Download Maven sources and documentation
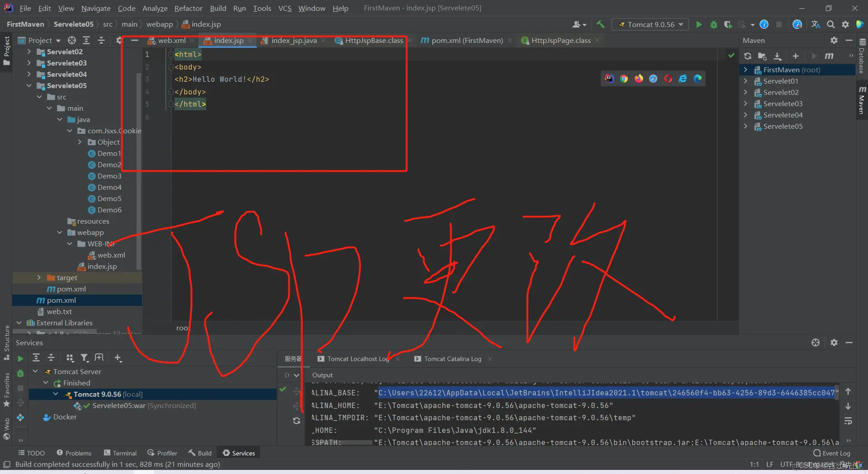 778,56
